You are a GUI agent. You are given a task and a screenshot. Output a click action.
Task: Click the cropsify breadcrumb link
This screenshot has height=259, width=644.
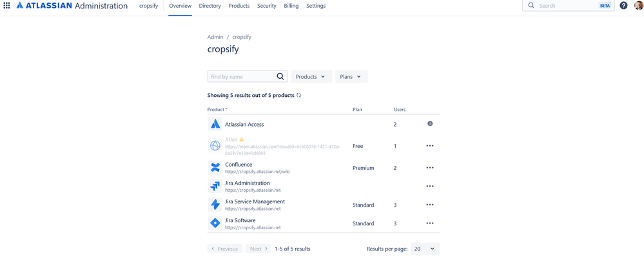tap(242, 37)
